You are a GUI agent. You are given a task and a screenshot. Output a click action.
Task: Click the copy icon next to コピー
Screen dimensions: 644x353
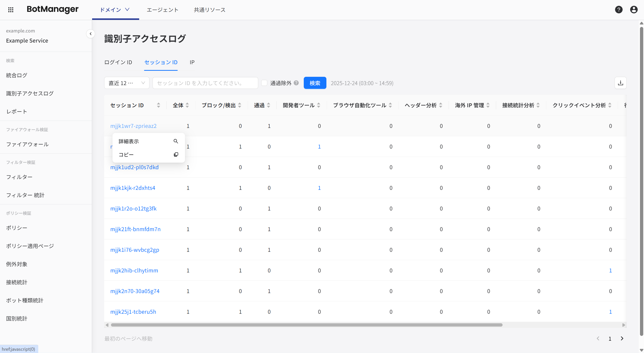[x=176, y=154]
